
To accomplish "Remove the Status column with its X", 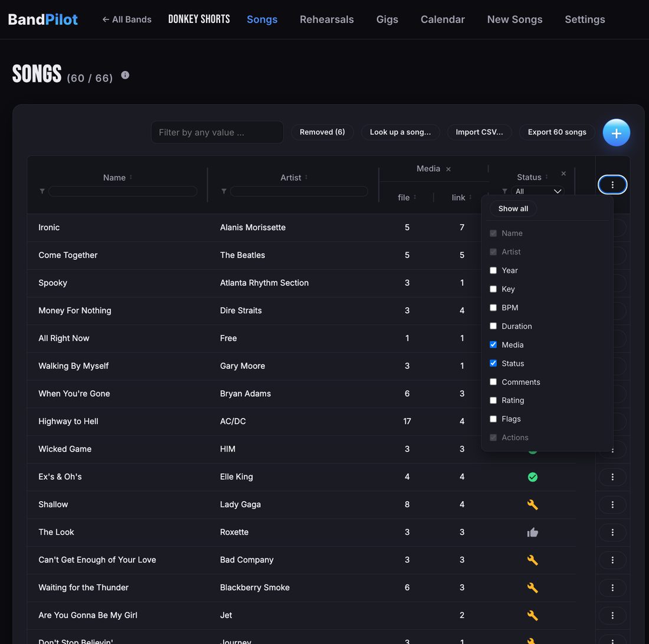I will point(563,174).
